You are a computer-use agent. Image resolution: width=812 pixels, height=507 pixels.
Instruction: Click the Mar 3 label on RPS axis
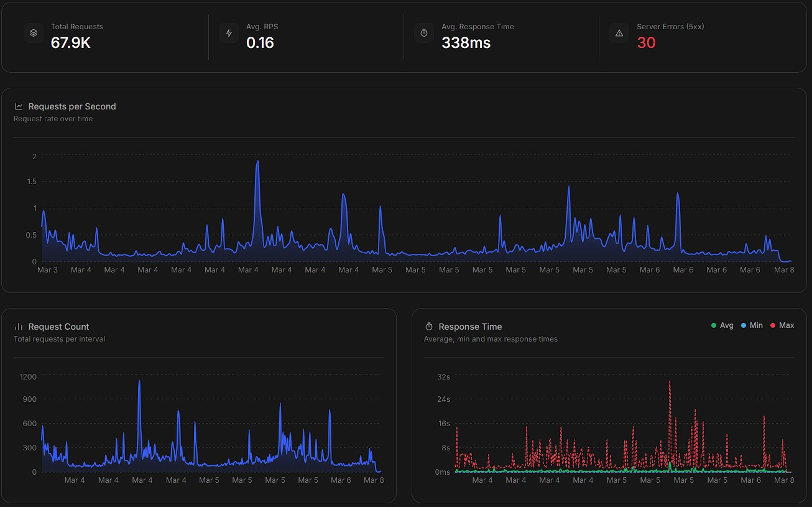point(47,270)
